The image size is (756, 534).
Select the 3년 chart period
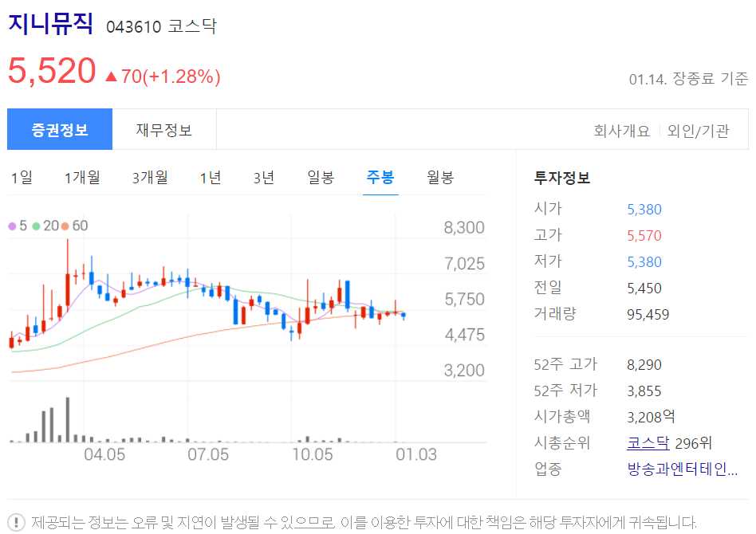coord(263,178)
